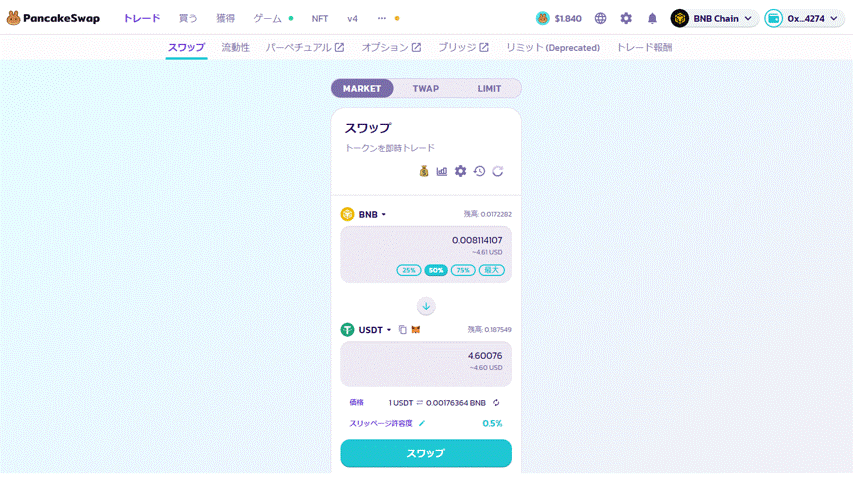853x480 pixels.
Task: Select the MARKET order mode
Action: pyautogui.click(x=362, y=89)
